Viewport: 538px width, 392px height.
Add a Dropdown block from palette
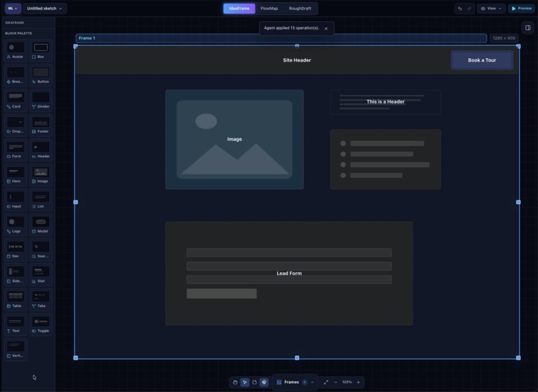coord(16,125)
